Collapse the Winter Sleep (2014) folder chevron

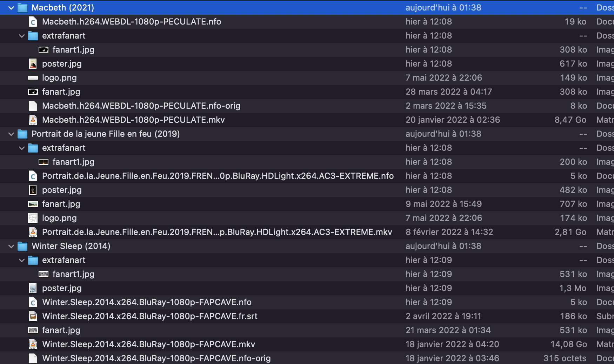[x=11, y=246]
